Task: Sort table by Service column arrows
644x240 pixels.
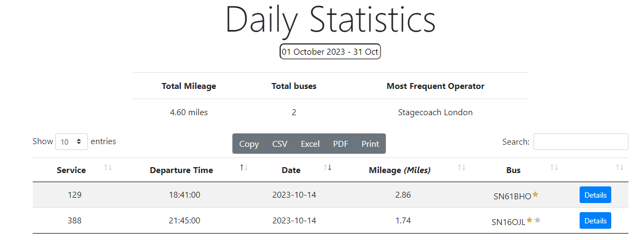Action: coord(108,168)
